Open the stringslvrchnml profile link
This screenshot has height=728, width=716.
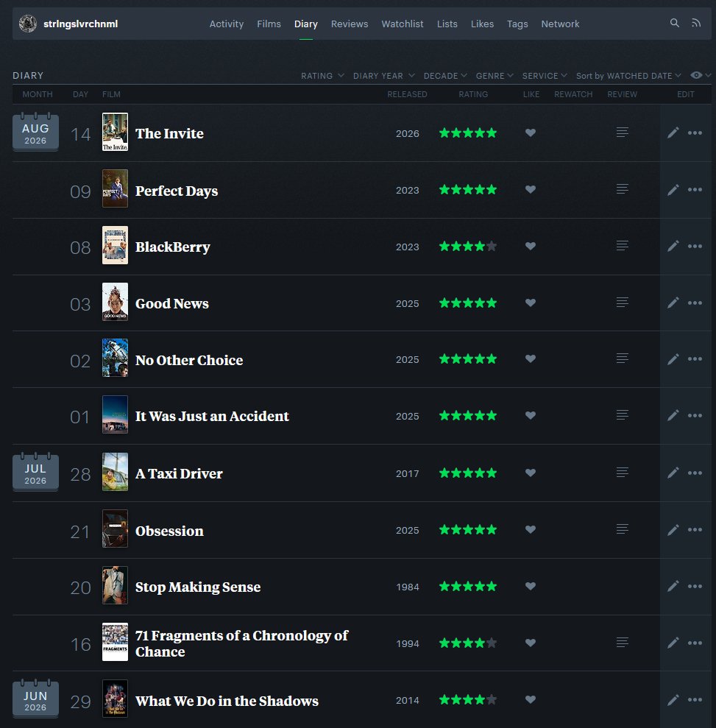81,24
